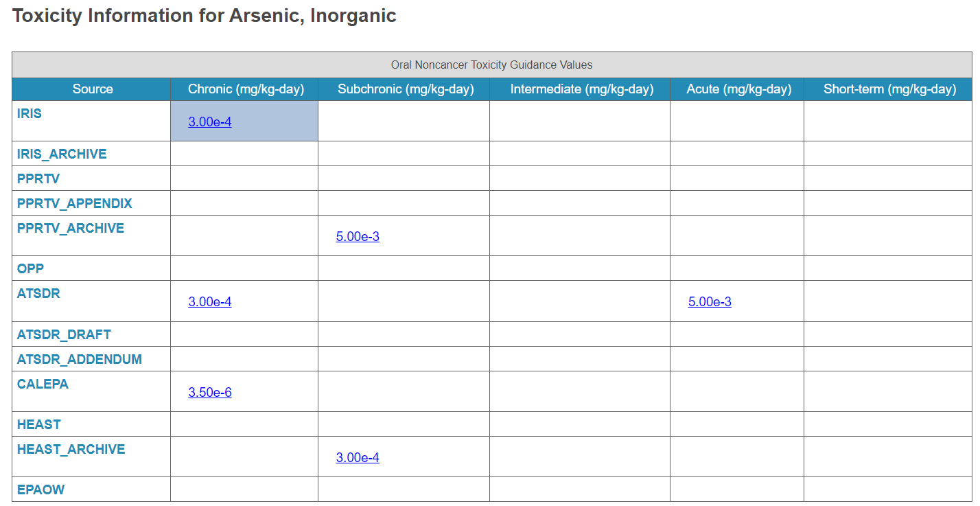This screenshot has width=980, height=506.
Task: Click the HEAST source label
Action: click(39, 425)
